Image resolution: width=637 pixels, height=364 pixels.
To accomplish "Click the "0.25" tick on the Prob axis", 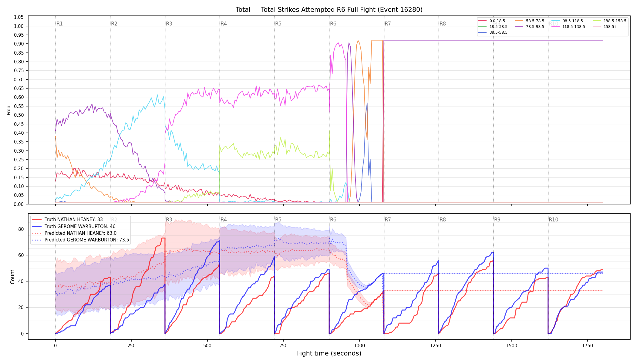I will (19, 160).
